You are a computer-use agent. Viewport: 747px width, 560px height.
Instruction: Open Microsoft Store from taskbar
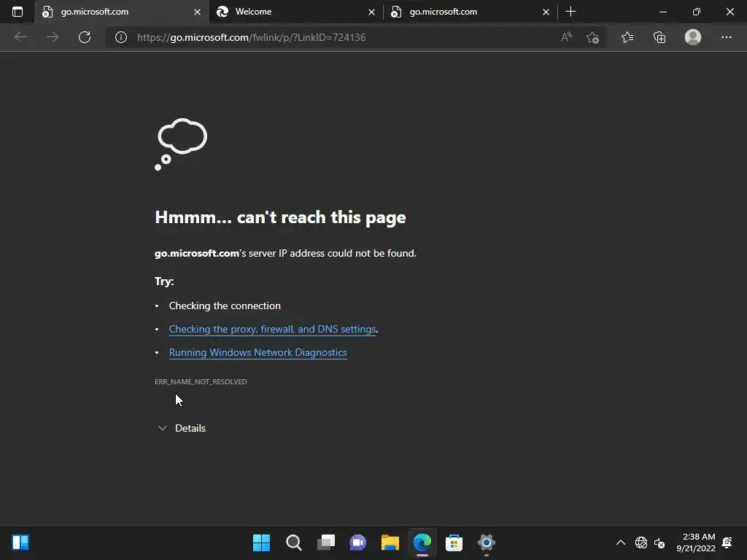click(454, 542)
